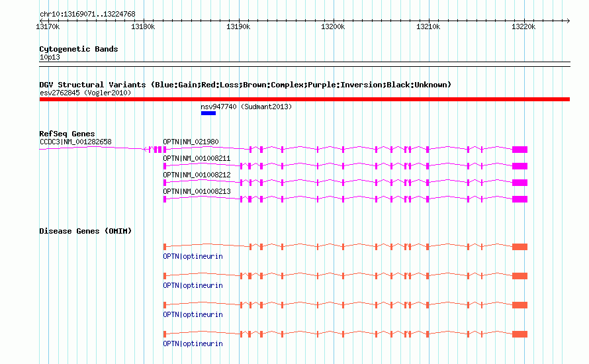The image size is (589, 364).
Task: Open the nsv947740 (Sudmant2013) variant label
Action: tap(246, 107)
